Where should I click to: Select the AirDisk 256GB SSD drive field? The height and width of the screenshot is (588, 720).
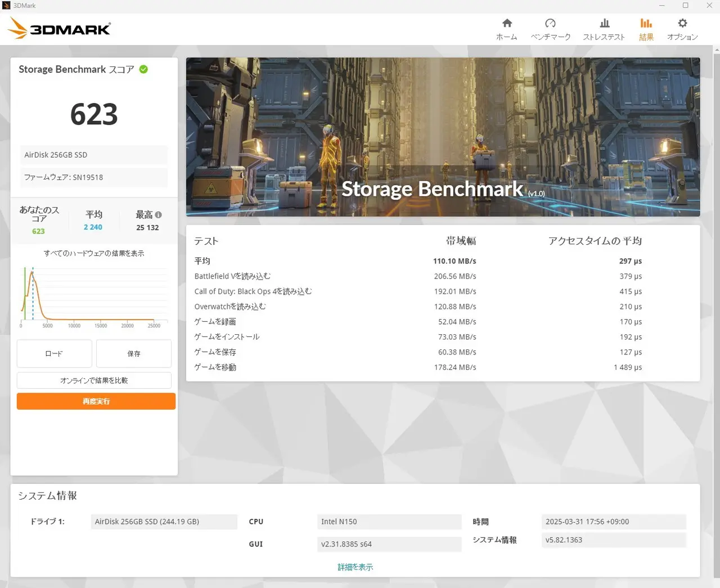coord(164,522)
